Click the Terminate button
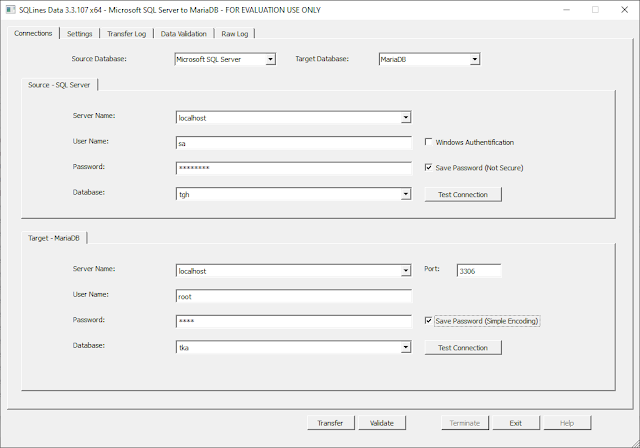Screen dimensions: 640x448 click(465, 423)
